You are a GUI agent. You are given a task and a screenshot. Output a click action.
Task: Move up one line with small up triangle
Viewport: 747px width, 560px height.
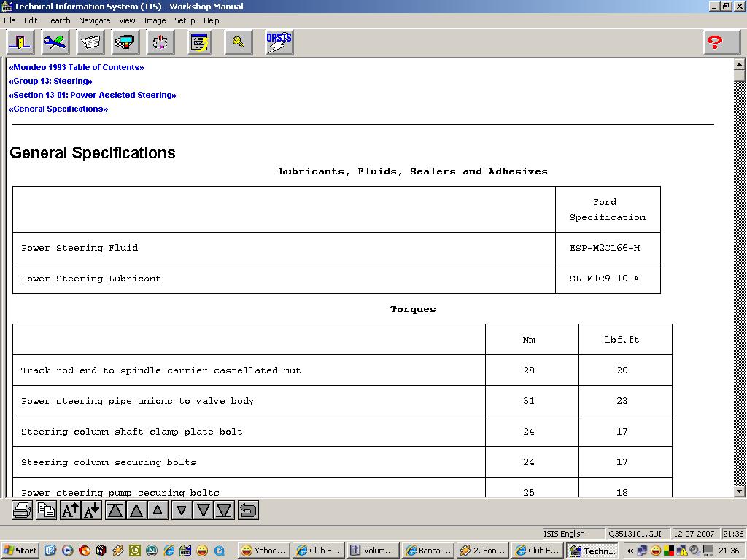tap(158, 510)
